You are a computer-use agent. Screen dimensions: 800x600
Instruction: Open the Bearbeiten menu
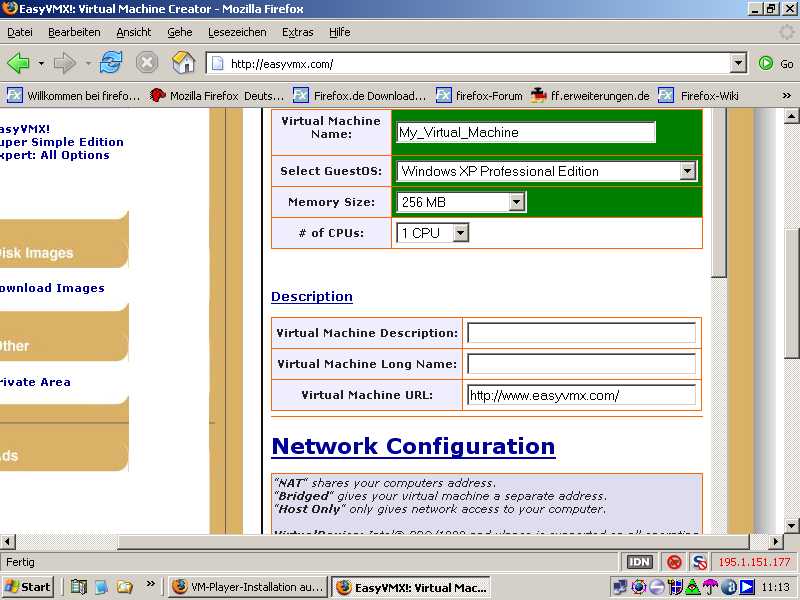tap(74, 32)
